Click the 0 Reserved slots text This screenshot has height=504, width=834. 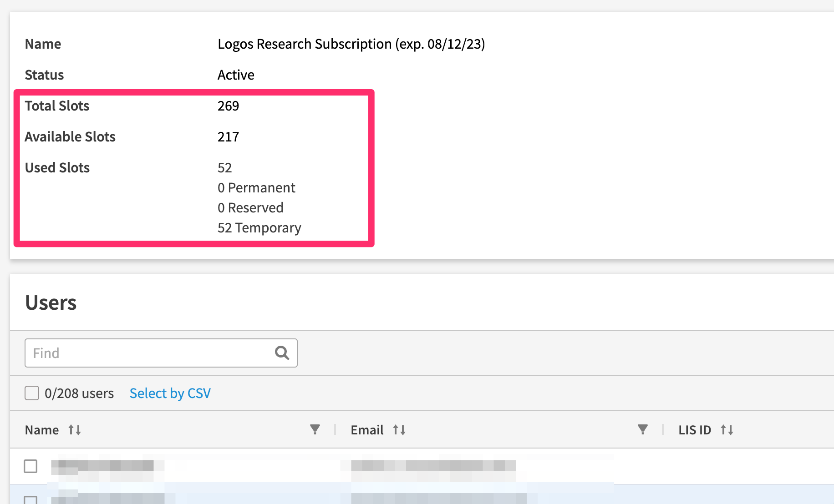pos(250,208)
